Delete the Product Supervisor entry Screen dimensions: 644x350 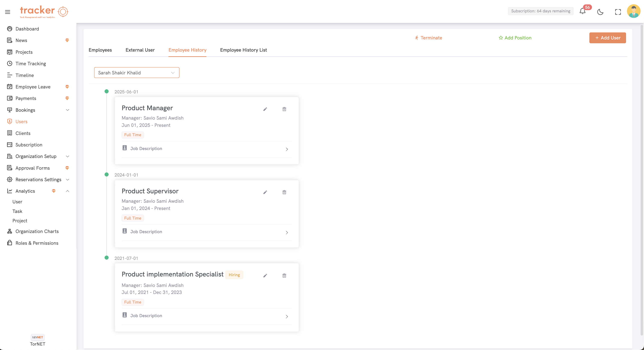(284, 192)
